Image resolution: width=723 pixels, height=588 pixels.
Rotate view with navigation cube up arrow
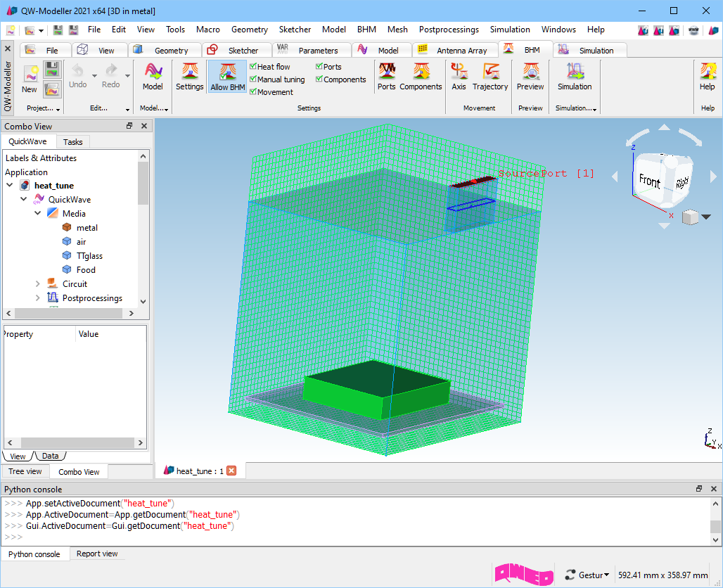[664, 127]
